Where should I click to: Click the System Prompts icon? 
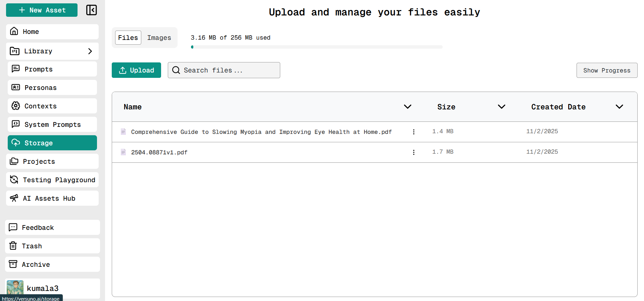click(x=16, y=124)
